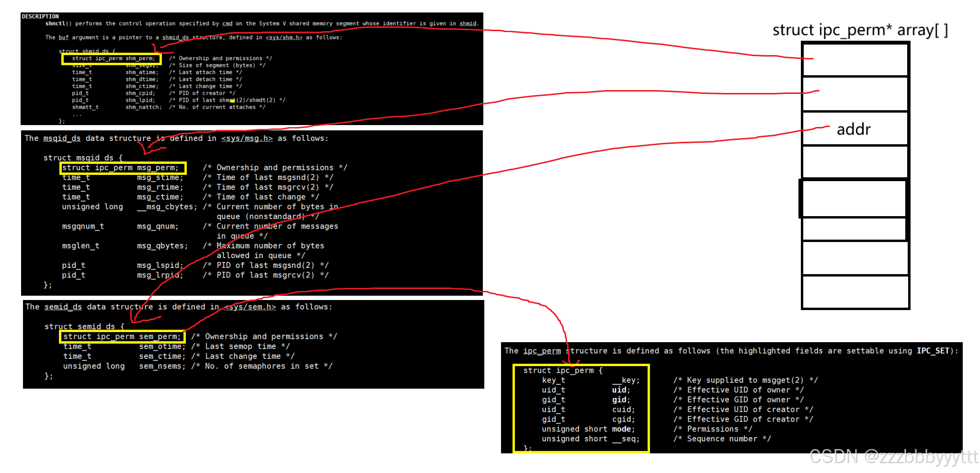The image size is (980, 473).
Task: Click the 'sem_otime;' field name
Action: (x=162, y=346)
